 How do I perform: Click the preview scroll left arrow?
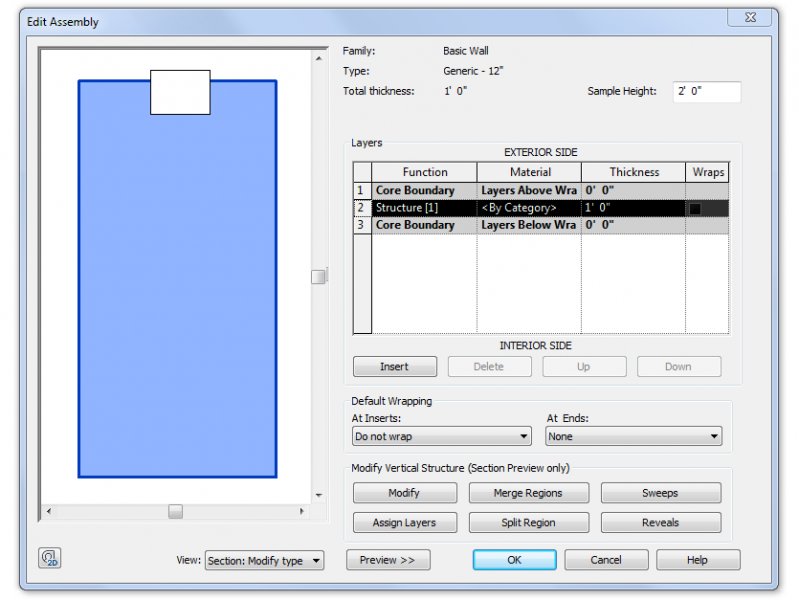(x=49, y=511)
